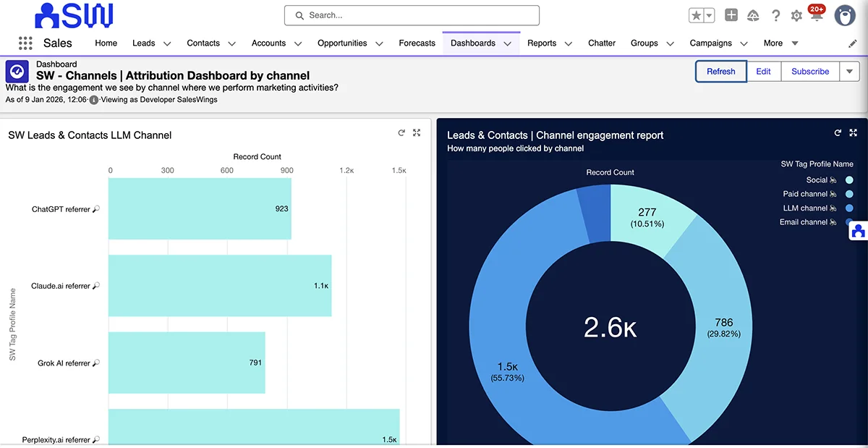Viewport: 868px width, 448px height.
Task: Open the notifications bell with 20+ badge
Action: coord(816,14)
